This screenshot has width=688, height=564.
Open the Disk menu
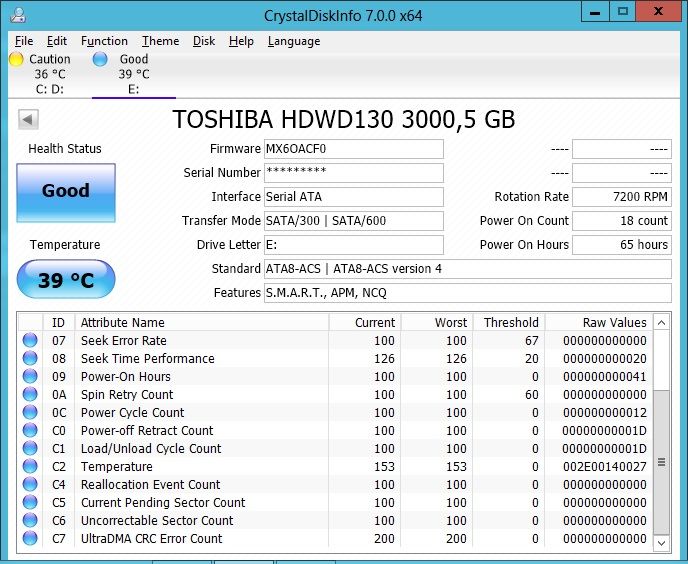click(204, 41)
